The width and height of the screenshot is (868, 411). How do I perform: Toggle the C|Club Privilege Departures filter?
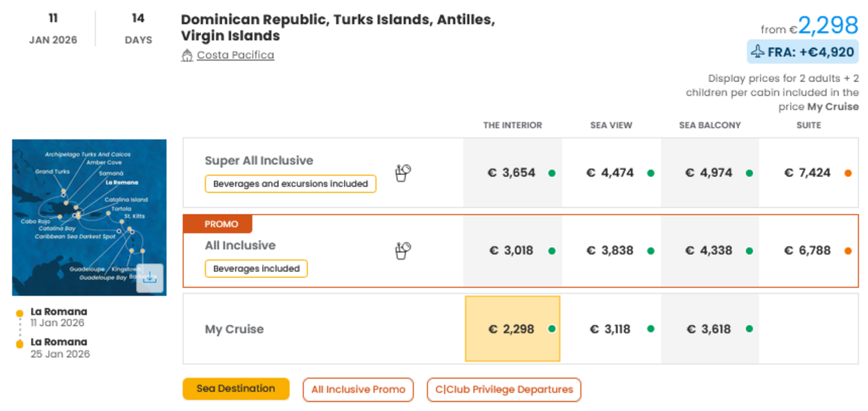click(x=504, y=389)
